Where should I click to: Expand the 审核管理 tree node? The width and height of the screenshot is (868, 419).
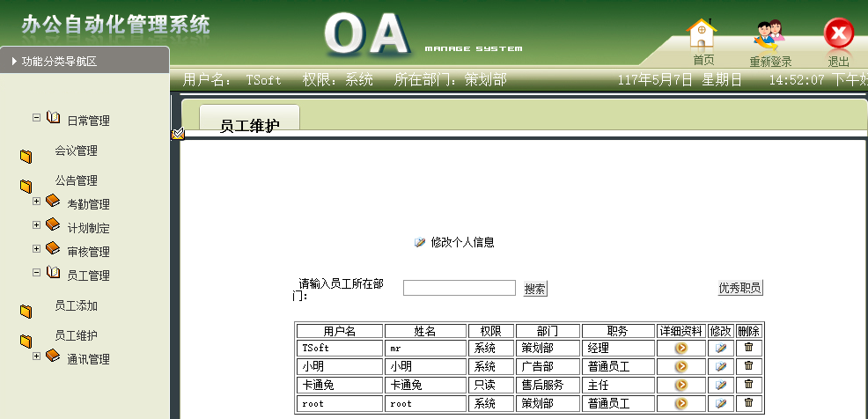[37, 248]
